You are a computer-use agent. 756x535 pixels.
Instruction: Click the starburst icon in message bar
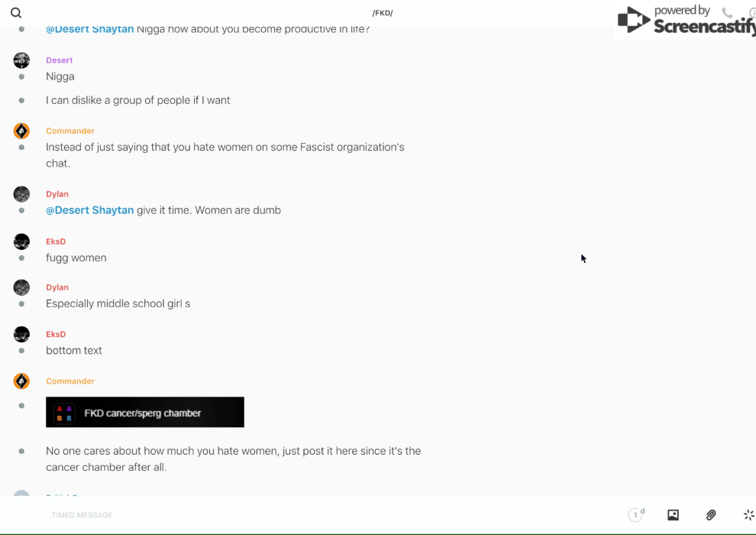click(x=748, y=515)
